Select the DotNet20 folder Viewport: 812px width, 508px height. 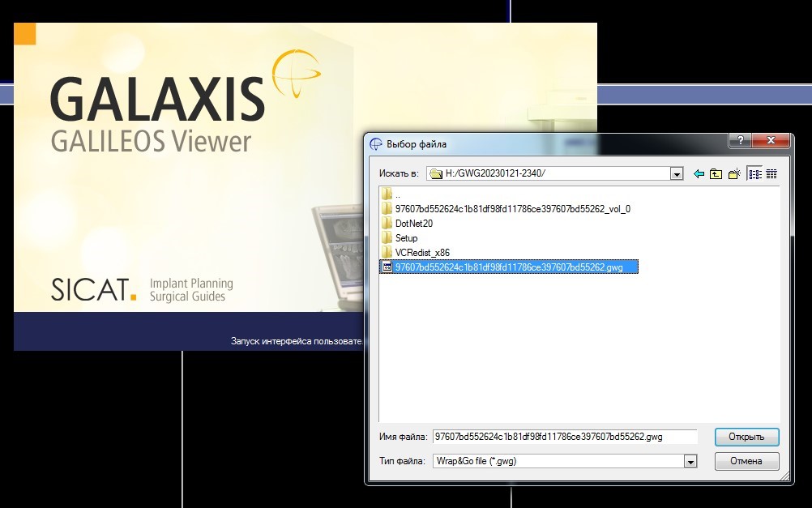pyautogui.click(x=413, y=224)
